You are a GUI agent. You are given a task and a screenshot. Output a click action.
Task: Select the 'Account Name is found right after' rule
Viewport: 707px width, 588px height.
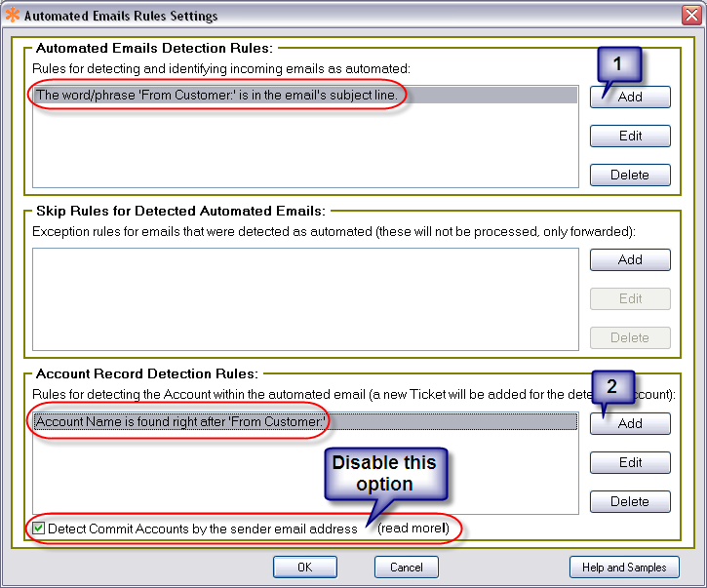point(179,421)
